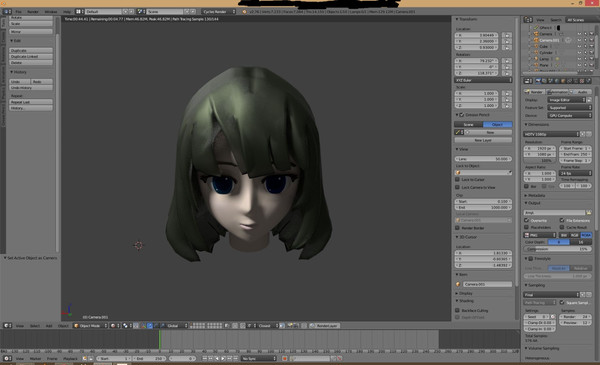Click the timeline editor type clock icon
This screenshot has height=365, width=600.
tap(7, 358)
